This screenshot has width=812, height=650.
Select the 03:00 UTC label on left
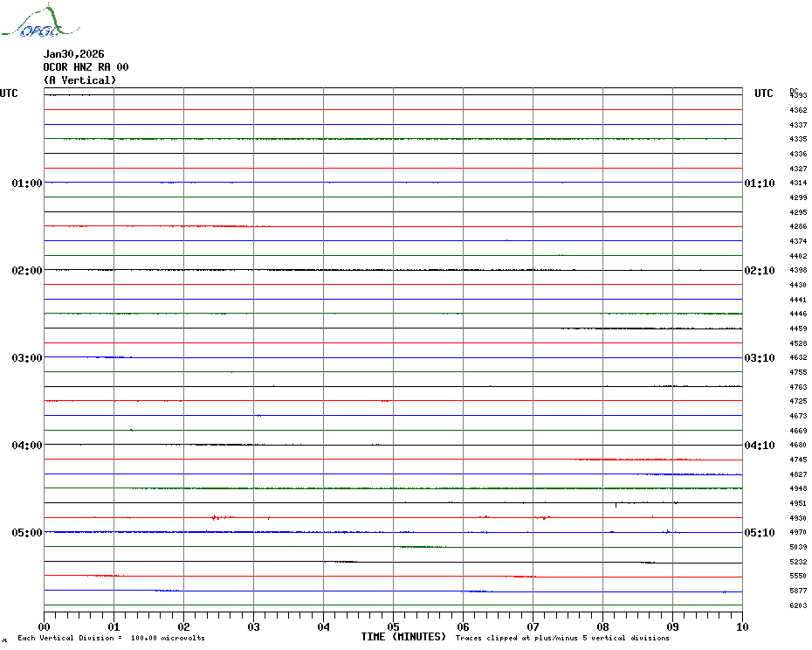click(27, 358)
